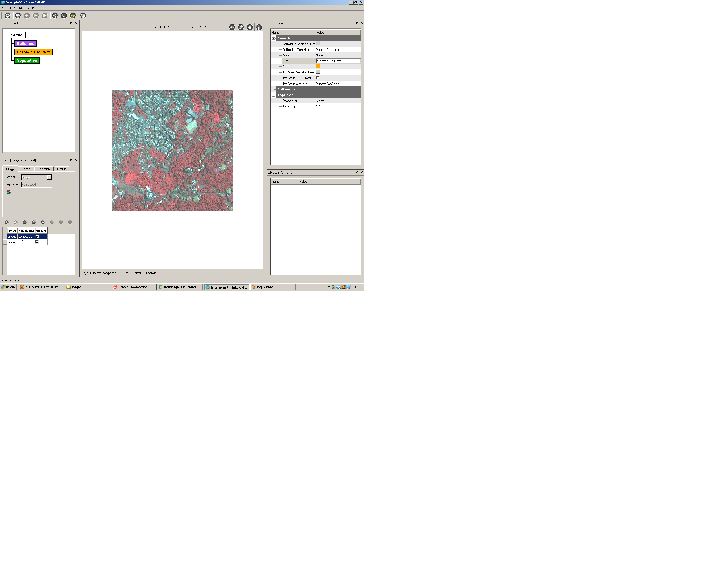
Task: Open the File menu
Action: coord(5,9)
